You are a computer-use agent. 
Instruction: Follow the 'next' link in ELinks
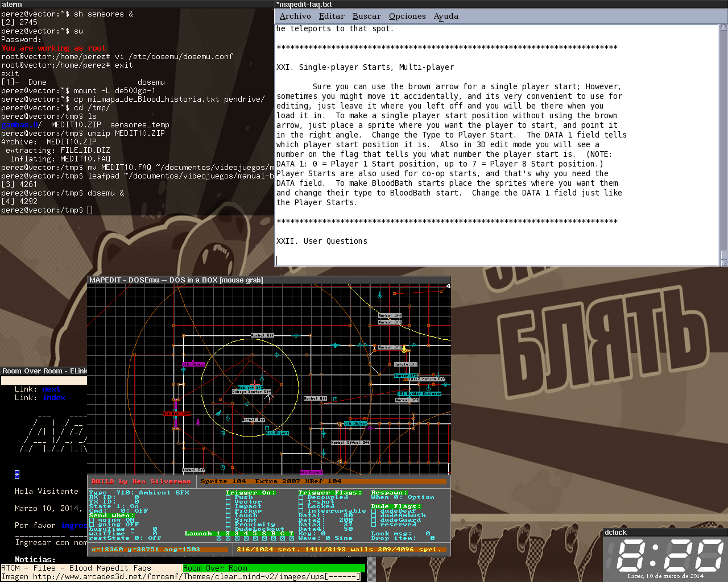click(51, 389)
